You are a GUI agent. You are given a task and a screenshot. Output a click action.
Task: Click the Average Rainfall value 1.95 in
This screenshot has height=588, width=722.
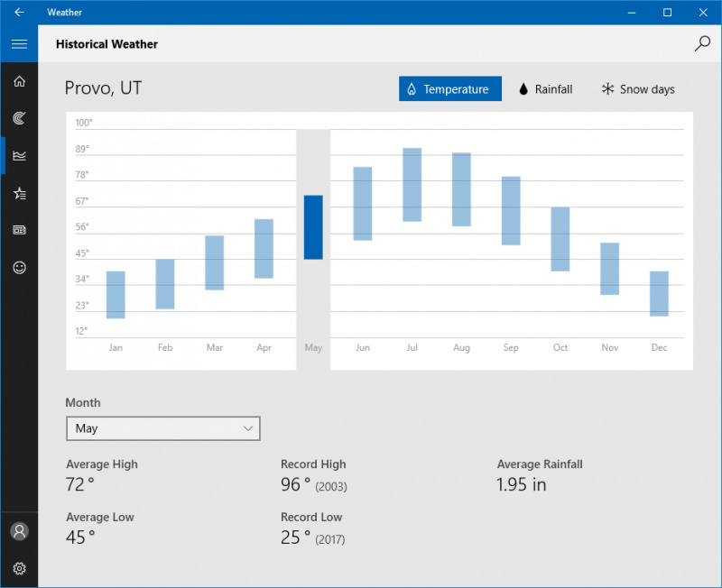pyautogui.click(x=522, y=484)
